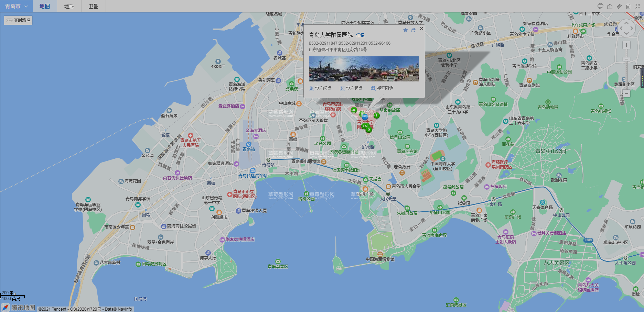
Task: Open the street view panorama thumbnail
Action: coord(364,69)
